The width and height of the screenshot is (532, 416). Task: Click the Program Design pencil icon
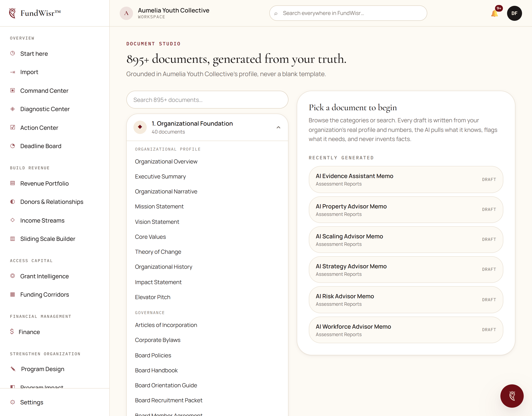coord(13,369)
